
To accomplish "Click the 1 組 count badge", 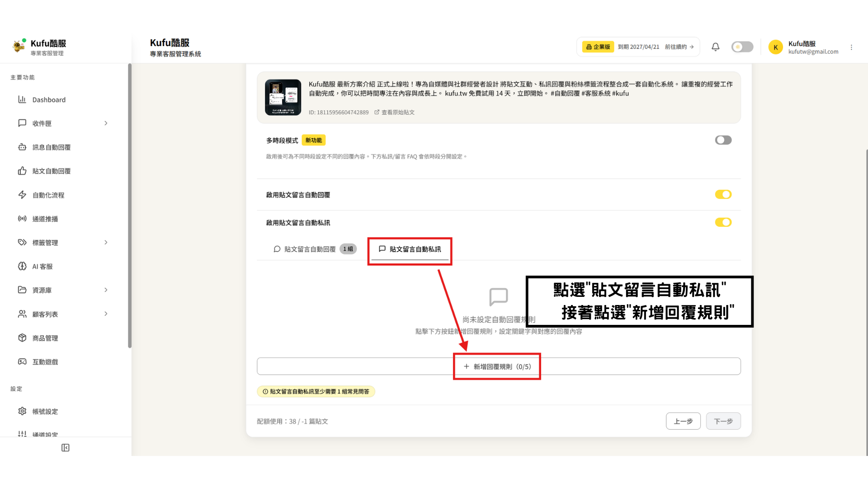I will pos(348,249).
